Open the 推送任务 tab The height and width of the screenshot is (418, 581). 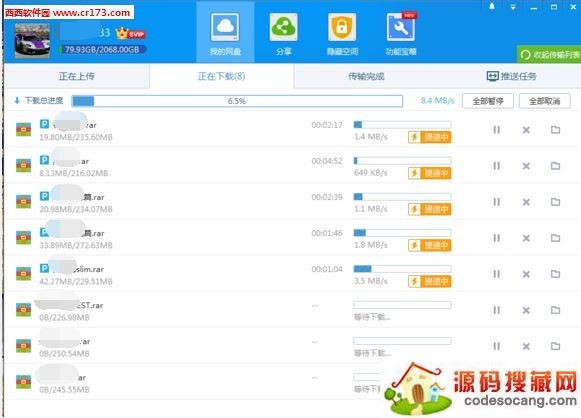(511, 76)
